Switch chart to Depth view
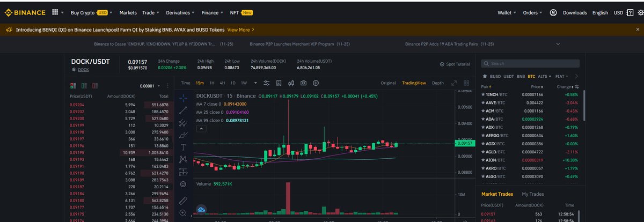The height and width of the screenshot is (222, 644). [x=438, y=83]
